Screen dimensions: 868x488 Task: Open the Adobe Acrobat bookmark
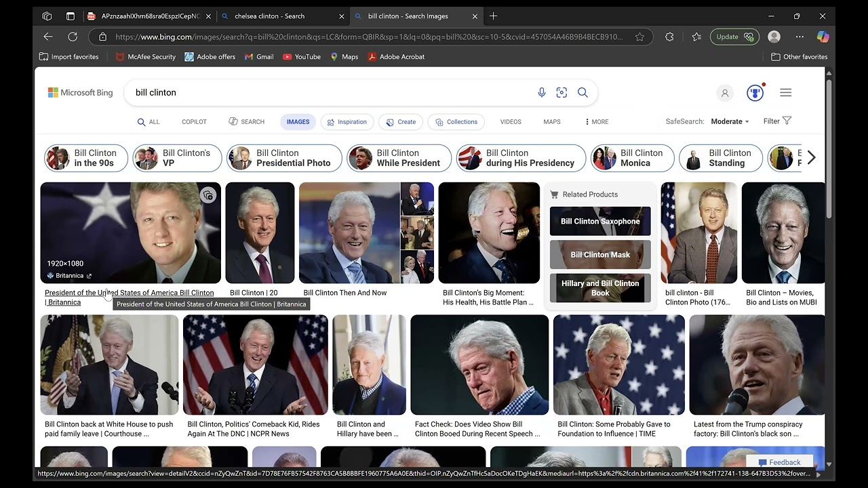396,57
